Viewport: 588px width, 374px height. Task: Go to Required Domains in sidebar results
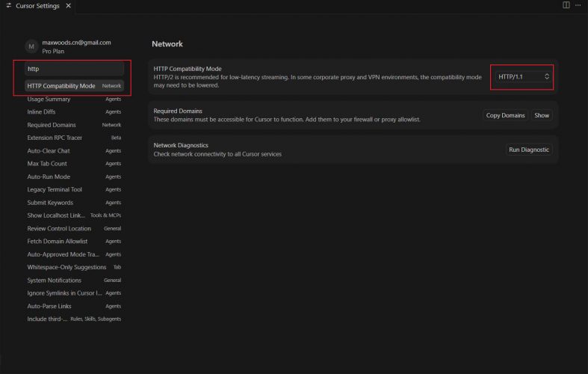point(51,125)
